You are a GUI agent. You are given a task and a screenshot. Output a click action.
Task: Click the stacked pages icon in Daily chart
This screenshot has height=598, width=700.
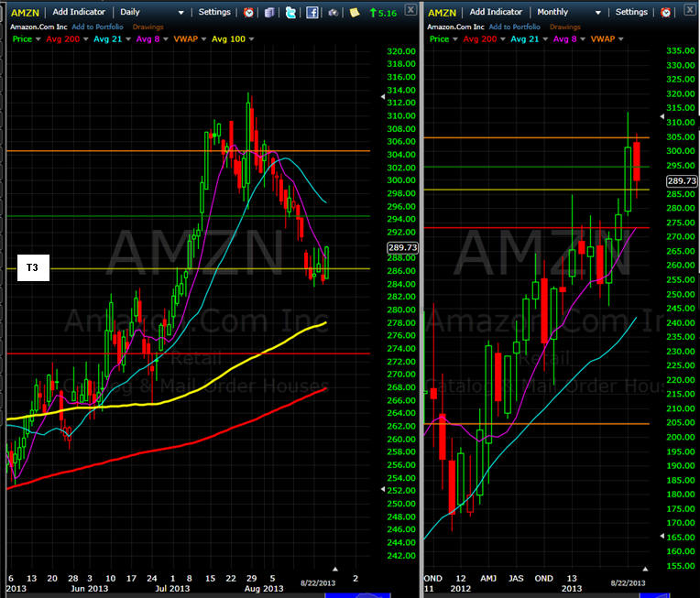pyautogui.click(x=269, y=13)
